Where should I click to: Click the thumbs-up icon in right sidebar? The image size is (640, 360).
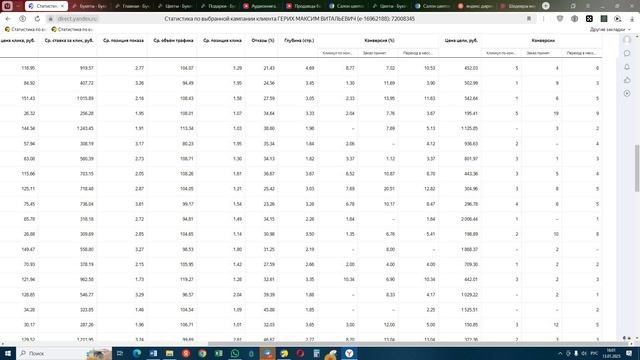(627, 80)
